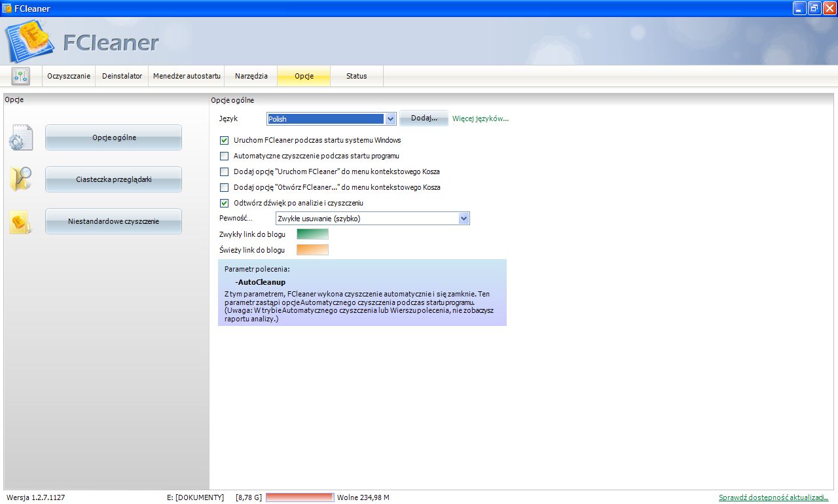Select the Narzędzia tab

[x=251, y=76]
